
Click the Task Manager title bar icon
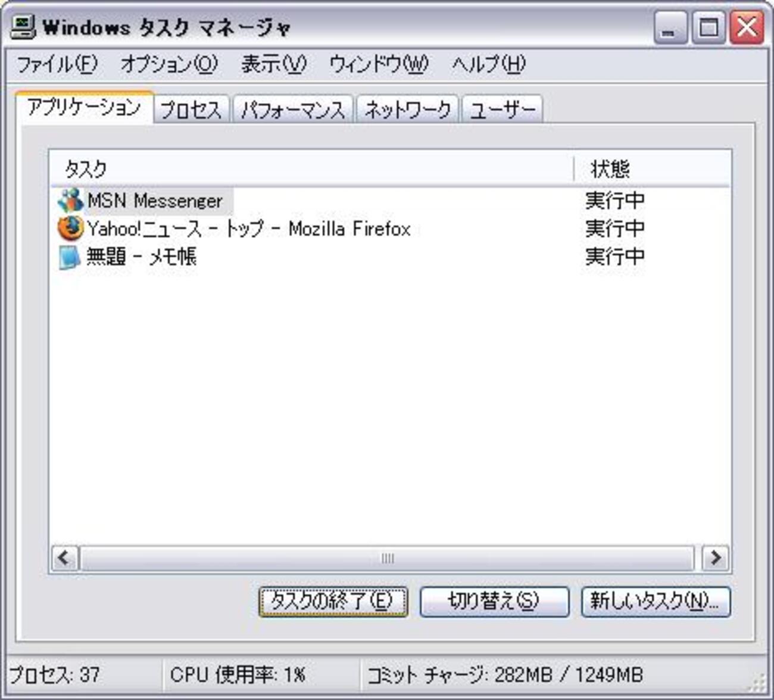pyautogui.click(x=24, y=27)
